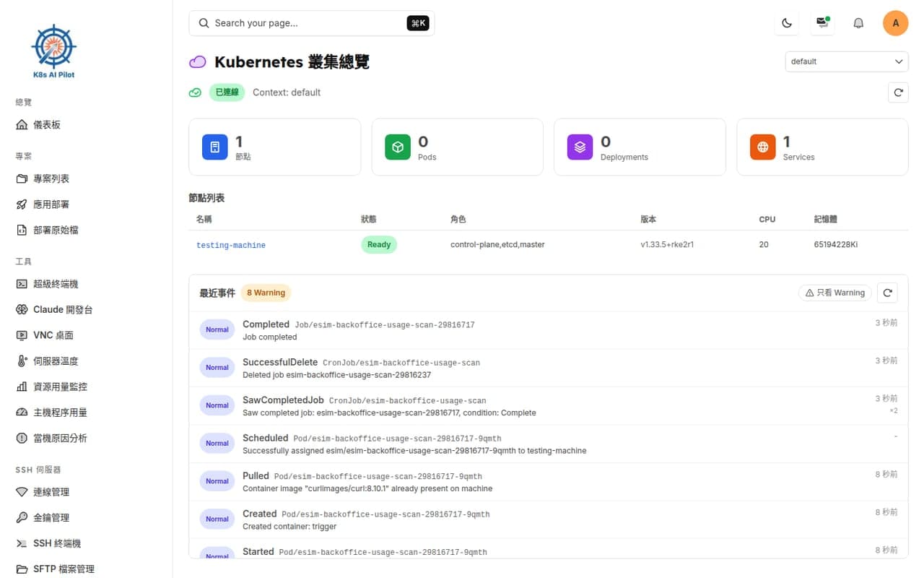Refresh the cluster overview

[x=898, y=92]
